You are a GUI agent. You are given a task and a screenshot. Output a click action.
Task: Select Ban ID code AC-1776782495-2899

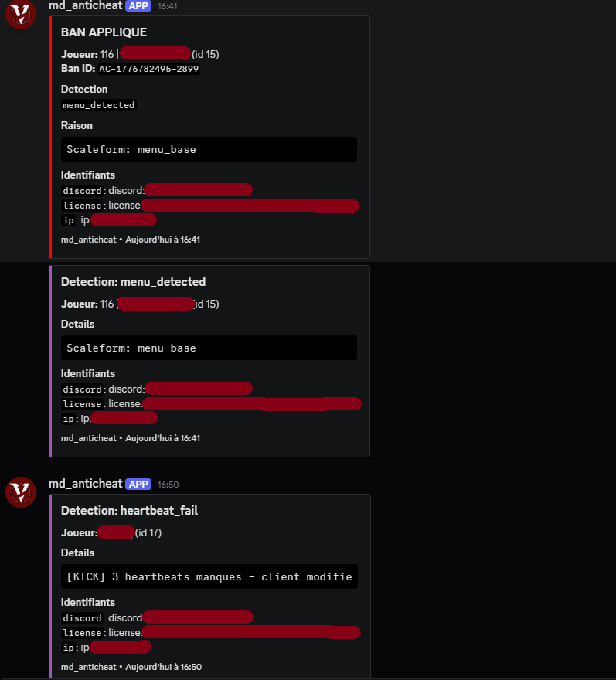pos(149,69)
